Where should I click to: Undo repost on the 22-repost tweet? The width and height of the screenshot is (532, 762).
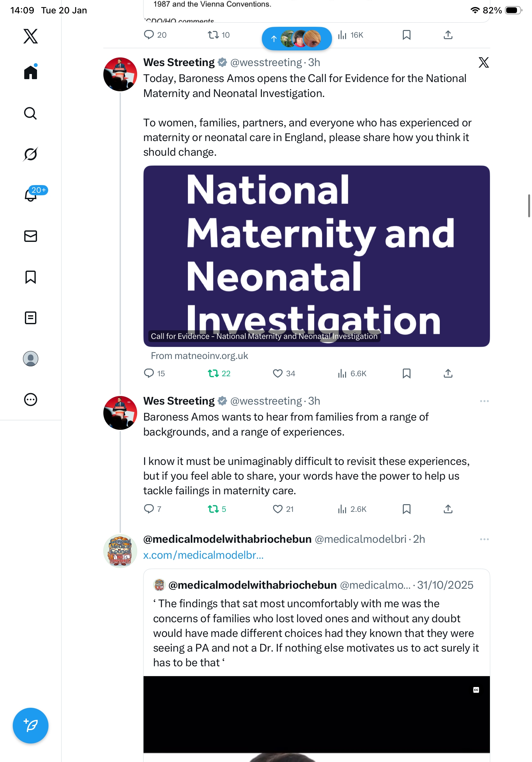point(213,373)
